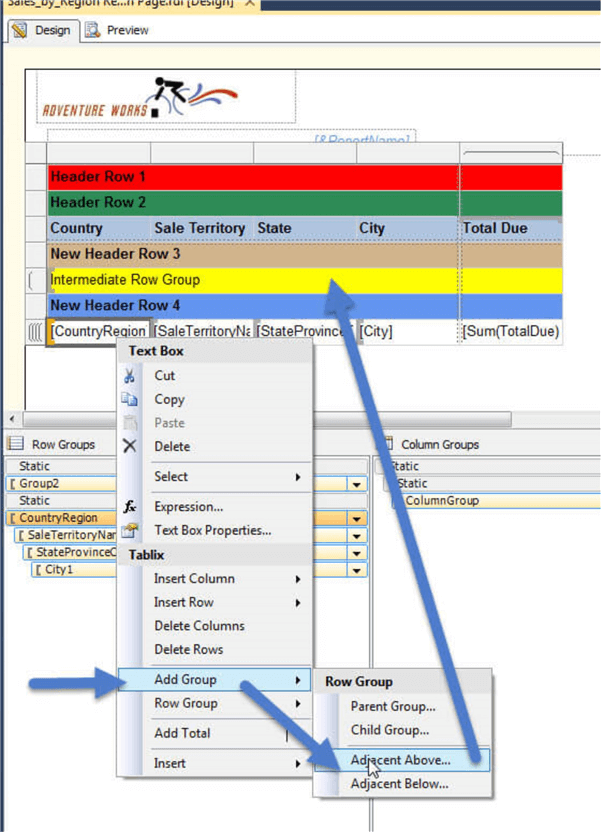The height and width of the screenshot is (832, 601).
Task: Open the SaleTerritoryName group dropdown arrow
Action: point(356,536)
